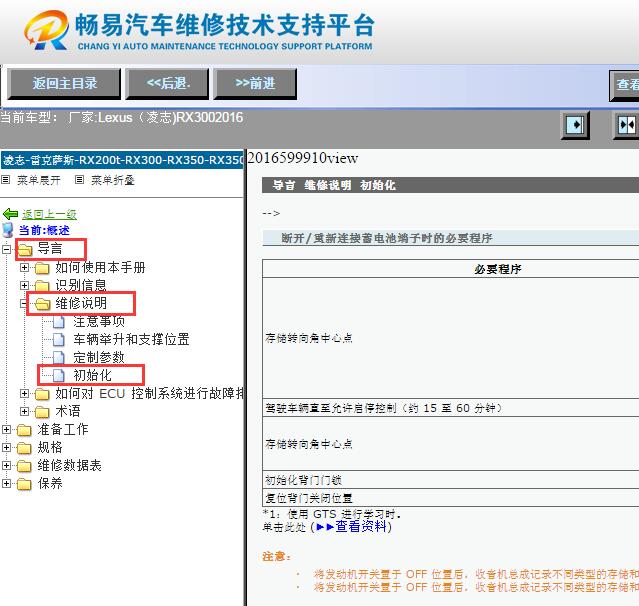This screenshot has height=606, width=639.
Task: Click the 注意 warning label
Action: click(x=276, y=556)
